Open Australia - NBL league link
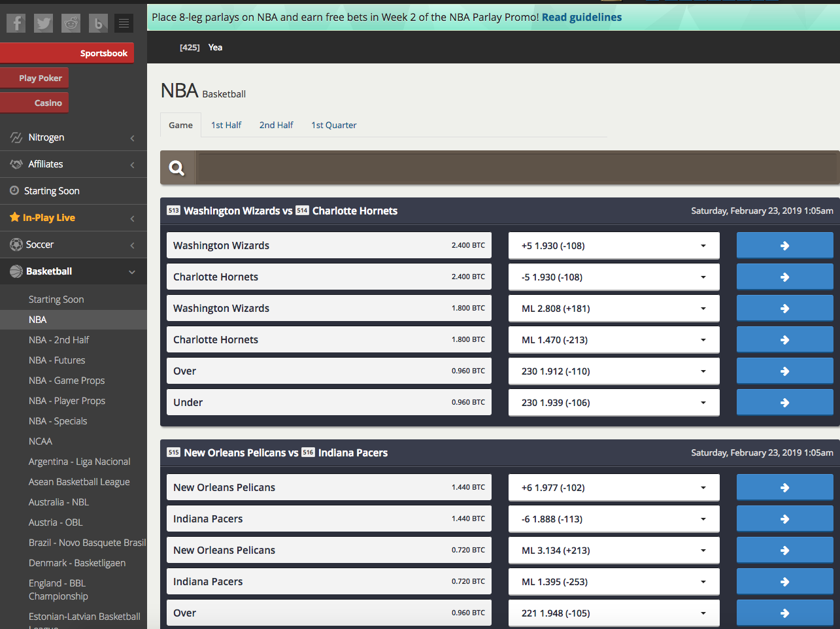The height and width of the screenshot is (629, 840). click(59, 502)
